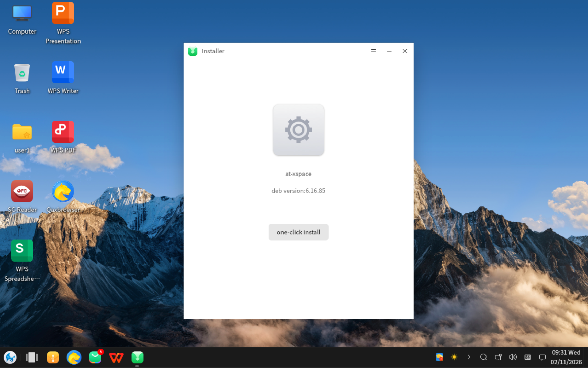Launch Qaxbrowser from desktop
Screen dimensions: 588x368
63,191
